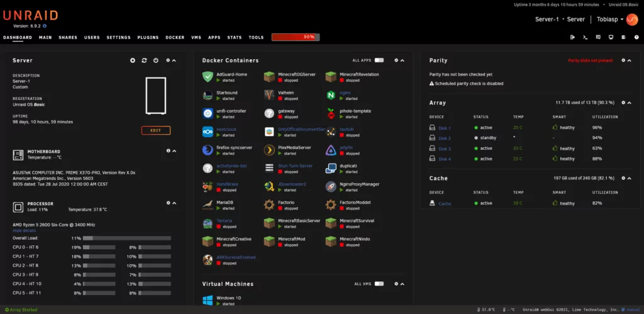
Task: Switch to the VMS tab
Action: coord(196,37)
